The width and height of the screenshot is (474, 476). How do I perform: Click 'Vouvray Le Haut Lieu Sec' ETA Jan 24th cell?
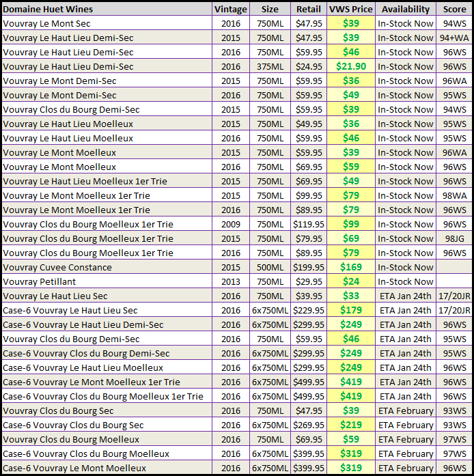point(406,296)
